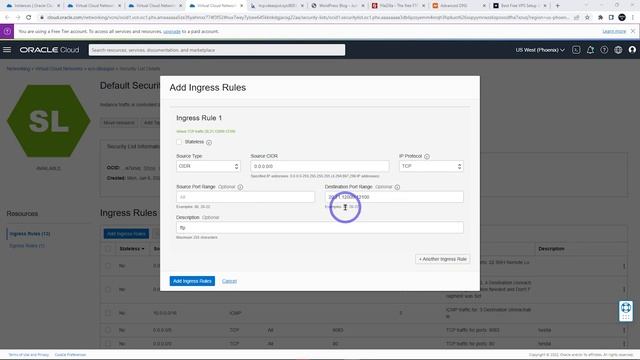Screen dimensions: 640x360
Task: Open a new browser tab with plus
Action: [558, 6]
